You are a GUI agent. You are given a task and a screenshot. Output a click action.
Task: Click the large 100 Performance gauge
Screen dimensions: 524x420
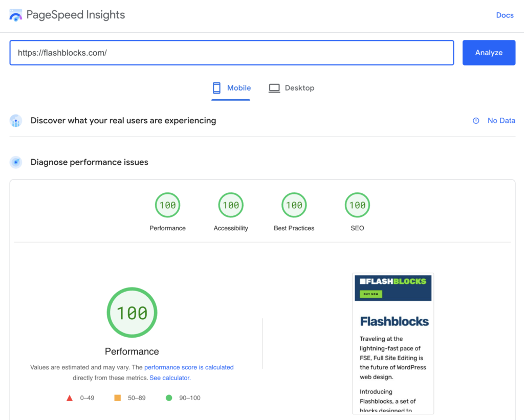(x=132, y=313)
